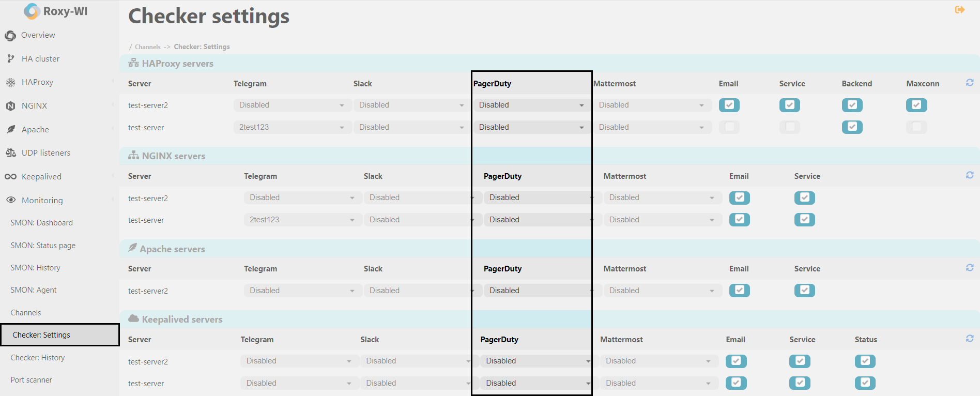Click the HAProxy sidebar icon
The width and height of the screenshot is (980, 396).
[10, 82]
